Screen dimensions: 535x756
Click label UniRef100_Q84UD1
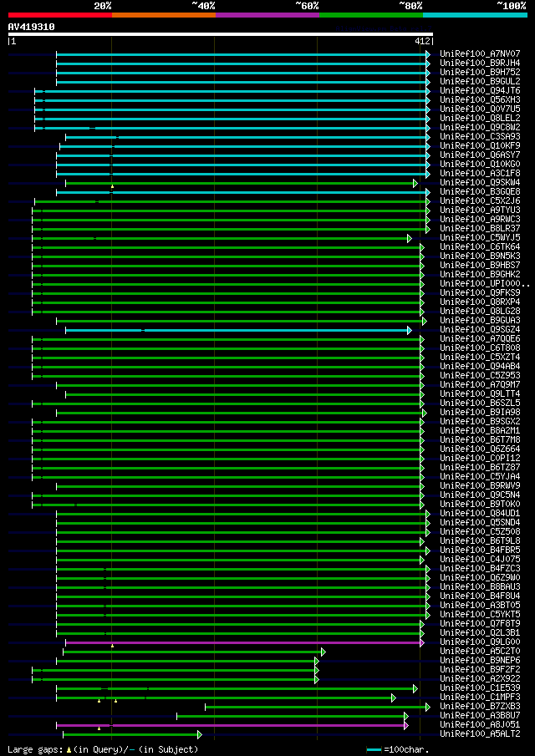[480, 513]
